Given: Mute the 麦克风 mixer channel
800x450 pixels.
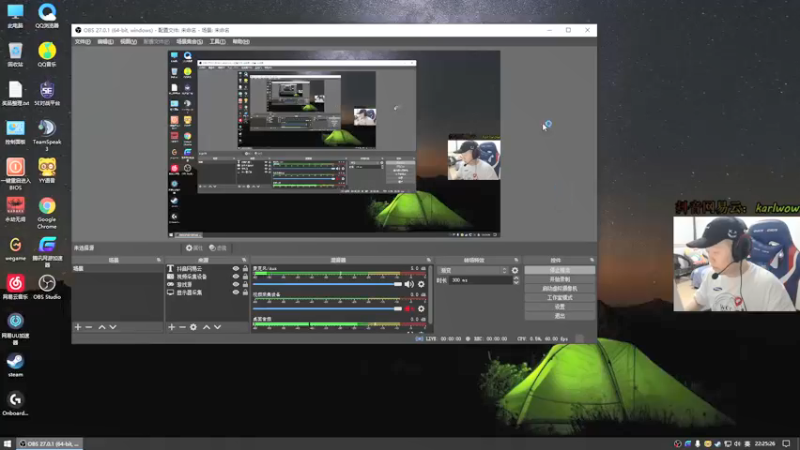Looking at the screenshot, I should (409, 284).
